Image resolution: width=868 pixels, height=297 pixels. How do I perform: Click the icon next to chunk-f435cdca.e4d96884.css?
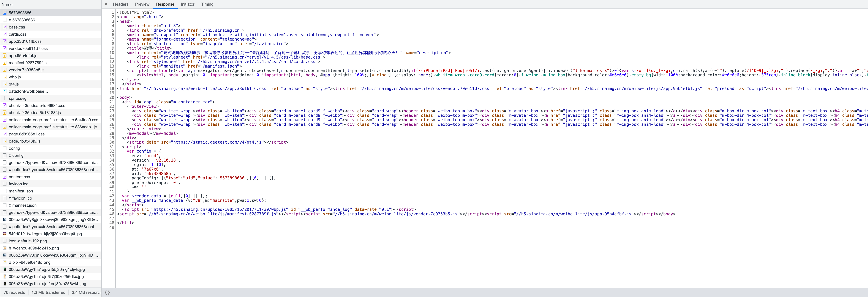[5, 105]
